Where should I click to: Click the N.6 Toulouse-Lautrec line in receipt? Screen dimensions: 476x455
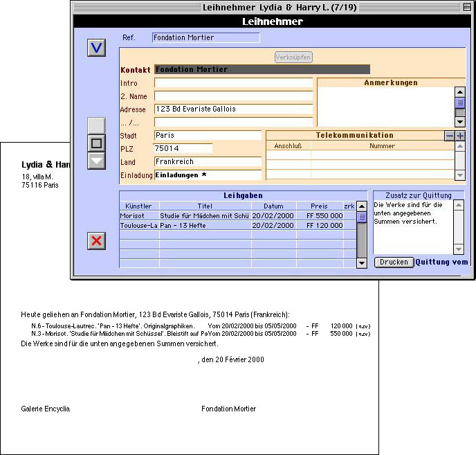click(201, 326)
